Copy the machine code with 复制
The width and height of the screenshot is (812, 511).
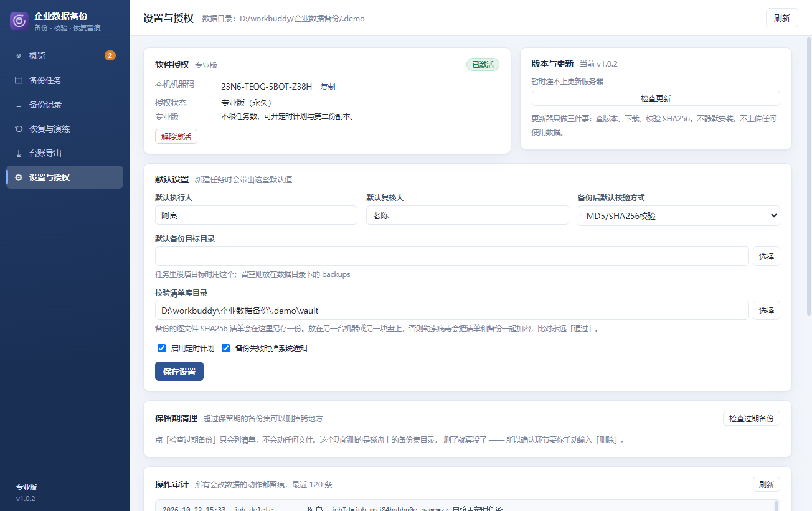pos(328,87)
